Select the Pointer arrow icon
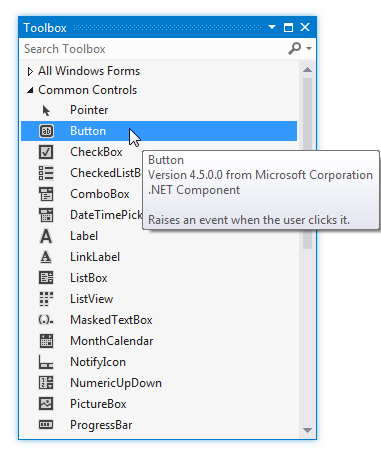Viewport: 381px width, 457px height. [46, 110]
